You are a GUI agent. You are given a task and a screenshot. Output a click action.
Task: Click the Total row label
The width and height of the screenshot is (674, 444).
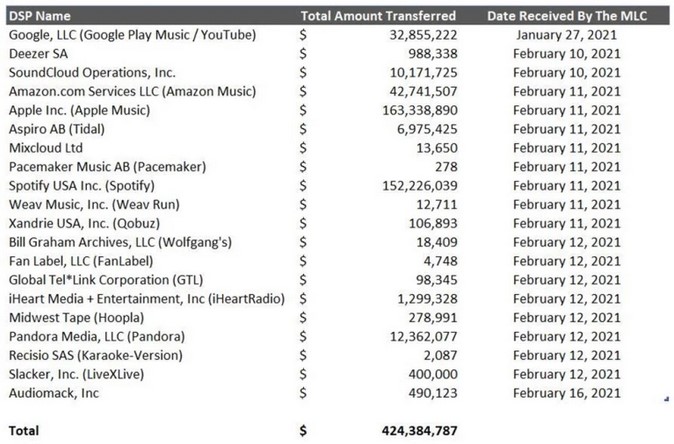click(25, 431)
